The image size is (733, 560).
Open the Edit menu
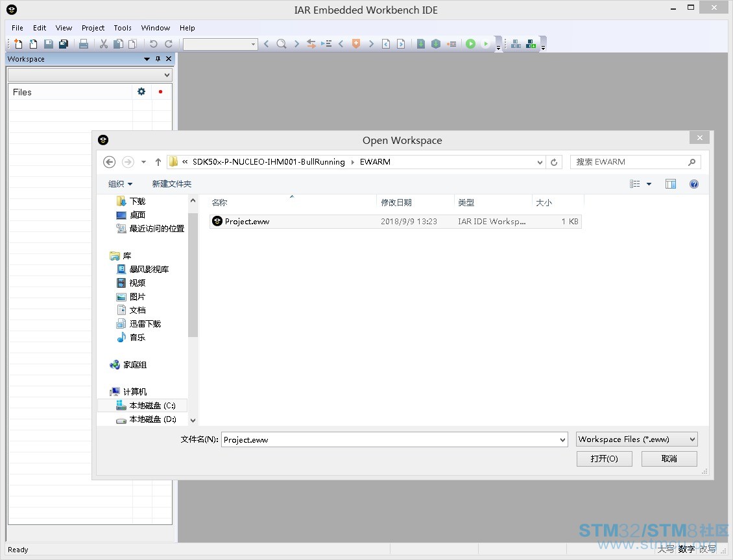[40, 28]
